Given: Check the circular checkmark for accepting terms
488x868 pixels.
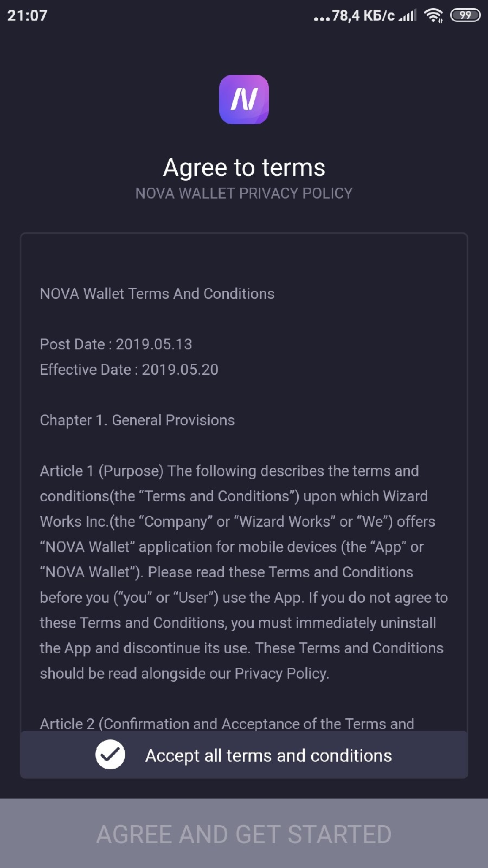Looking at the screenshot, I should (x=110, y=755).
